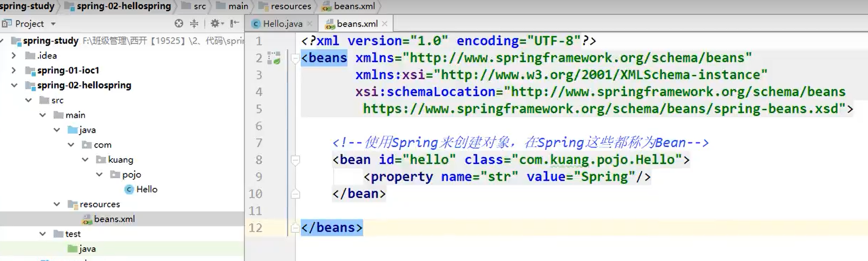Screen dimensions: 868x261
Task: Click the Spring bean gutter icon on line 2
Action: coord(274,58)
